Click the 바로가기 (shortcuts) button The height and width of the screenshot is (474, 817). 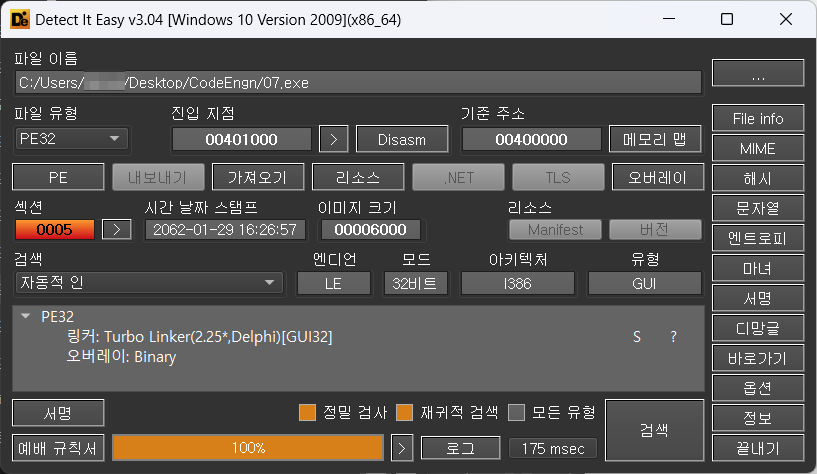point(758,358)
